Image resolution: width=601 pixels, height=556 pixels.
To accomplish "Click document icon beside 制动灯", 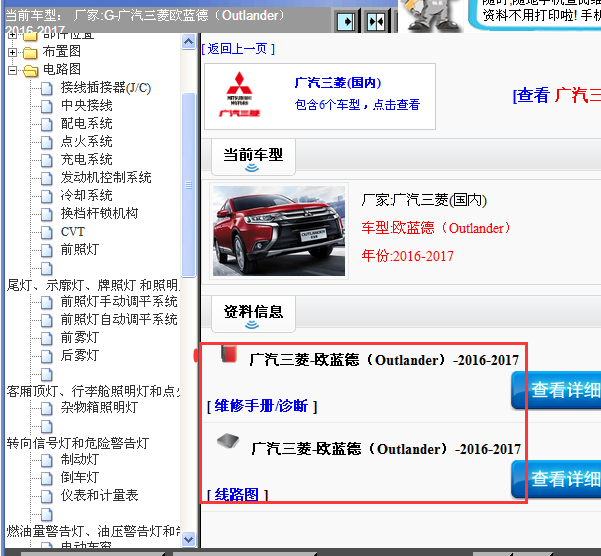I will tap(47, 460).
